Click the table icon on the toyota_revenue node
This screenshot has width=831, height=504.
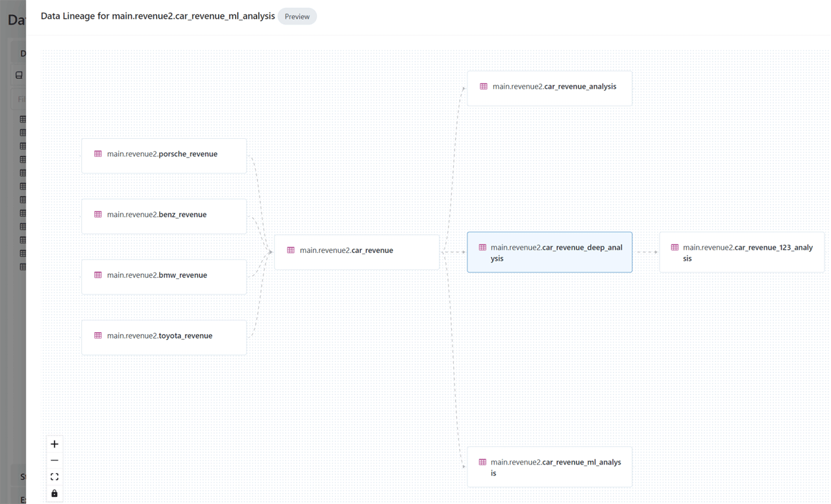point(98,335)
